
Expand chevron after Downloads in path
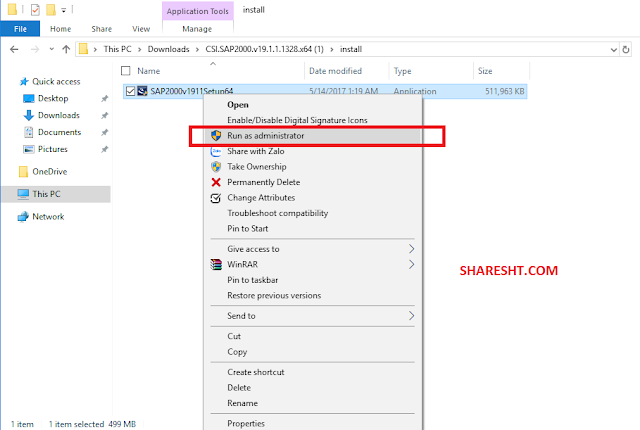[x=198, y=49]
